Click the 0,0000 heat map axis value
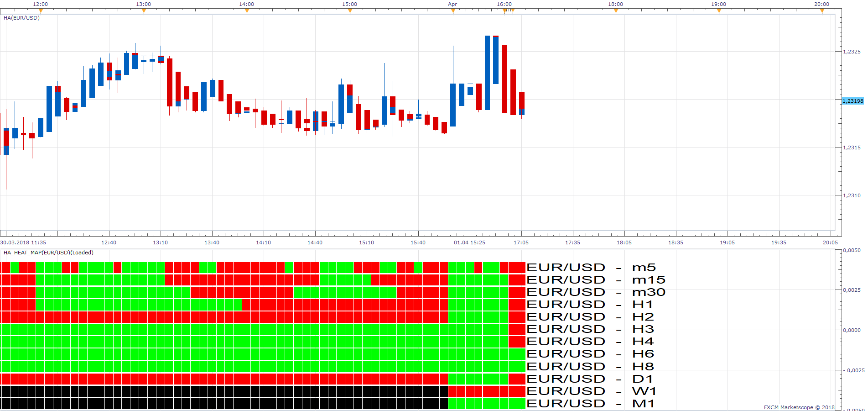The width and height of the screenshot is (868, 411). point(852,330)
